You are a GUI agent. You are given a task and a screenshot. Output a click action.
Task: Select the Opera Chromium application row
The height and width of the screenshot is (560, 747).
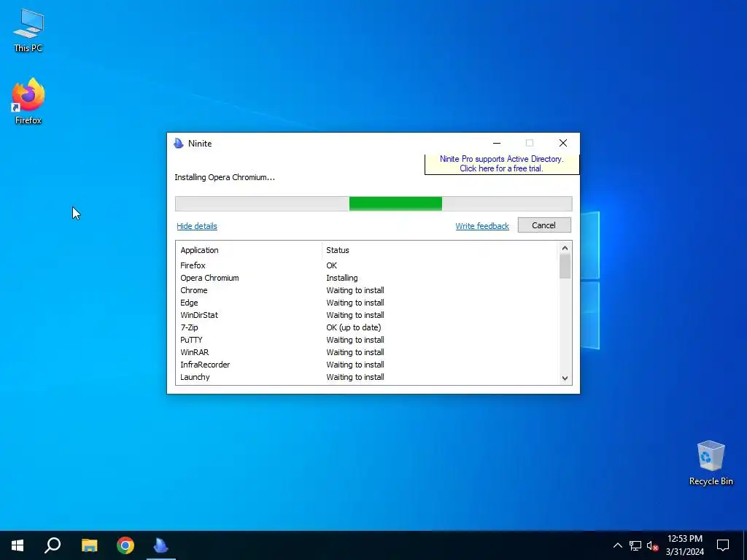click(366, 278)
